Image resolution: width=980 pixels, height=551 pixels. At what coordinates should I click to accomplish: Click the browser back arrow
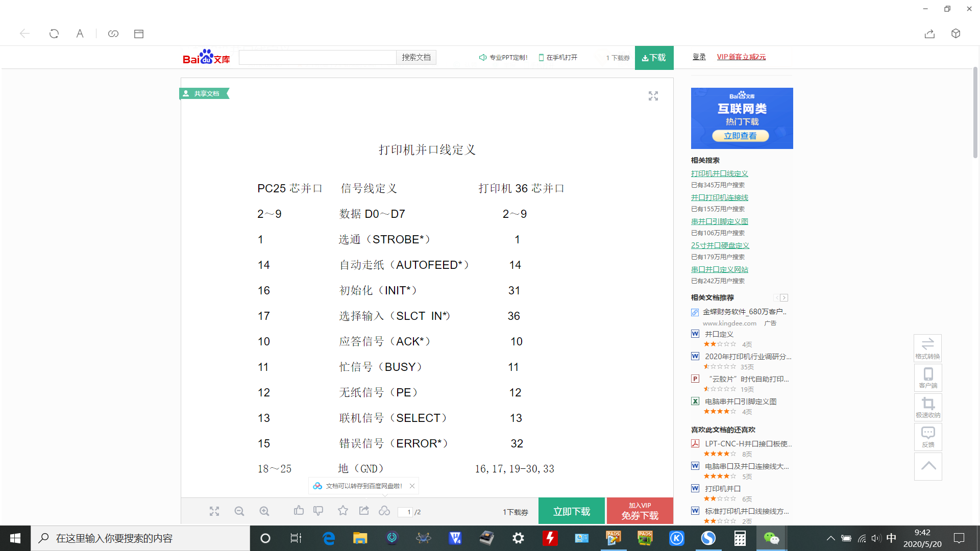tap(24, 34)
